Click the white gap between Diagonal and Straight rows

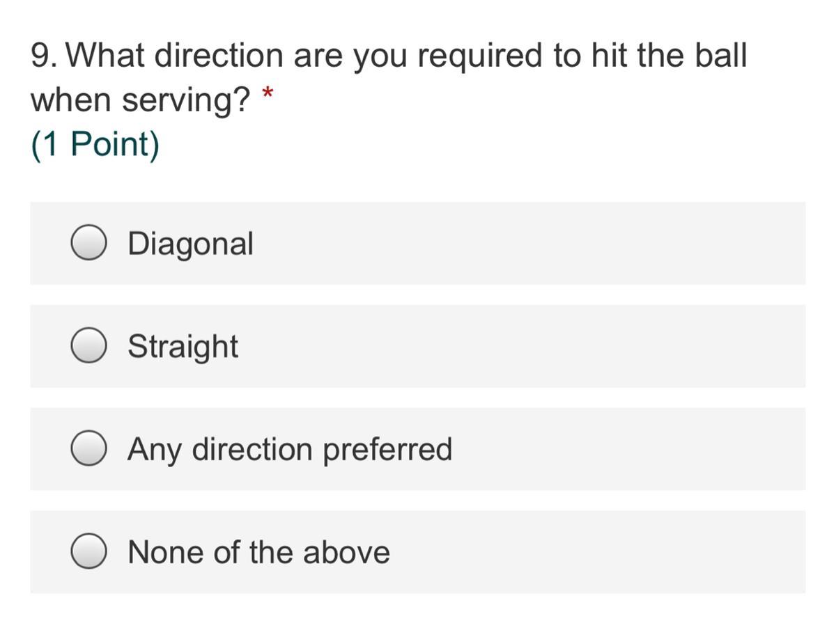[418, 294]
